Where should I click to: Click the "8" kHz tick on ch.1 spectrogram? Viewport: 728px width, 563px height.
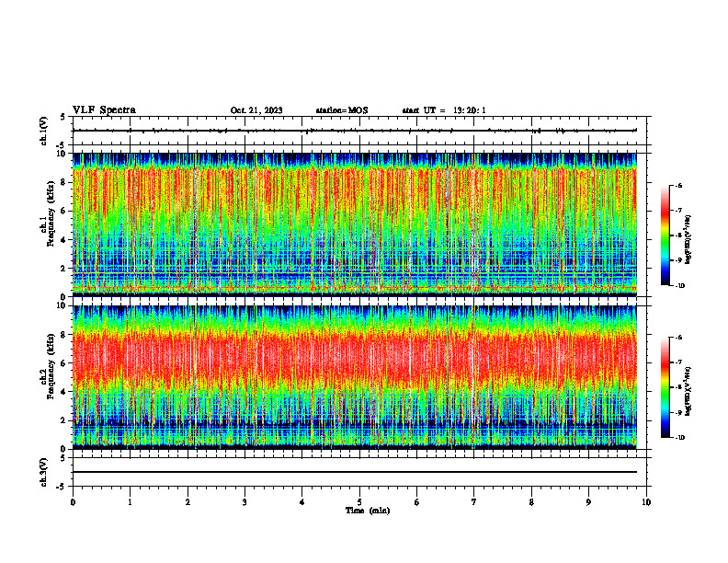[65, 182]
